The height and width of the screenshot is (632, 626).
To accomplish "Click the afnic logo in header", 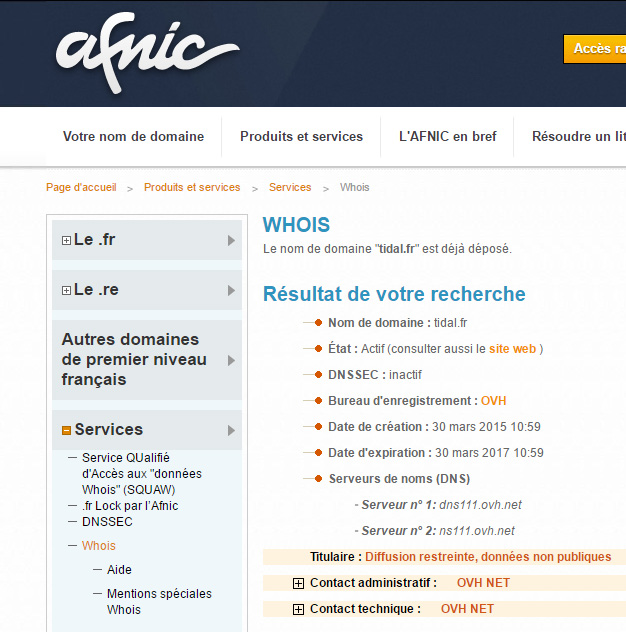I will (147, 53).
